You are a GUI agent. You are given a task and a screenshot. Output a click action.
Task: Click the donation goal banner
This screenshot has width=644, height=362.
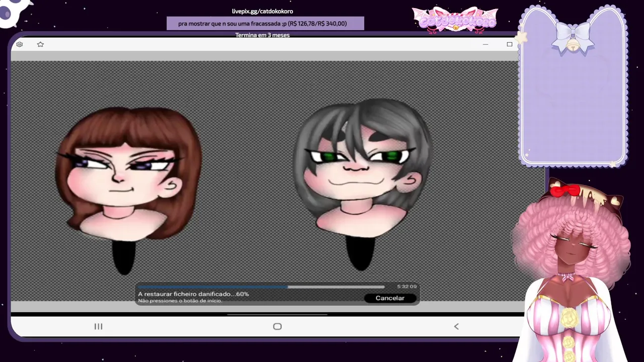(265, 23)
